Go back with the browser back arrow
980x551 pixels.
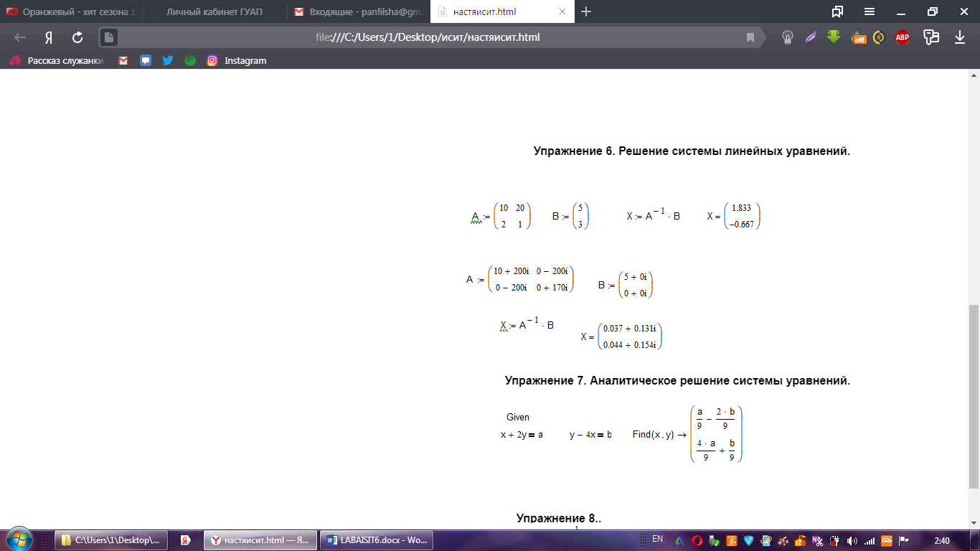click(20, 37)
